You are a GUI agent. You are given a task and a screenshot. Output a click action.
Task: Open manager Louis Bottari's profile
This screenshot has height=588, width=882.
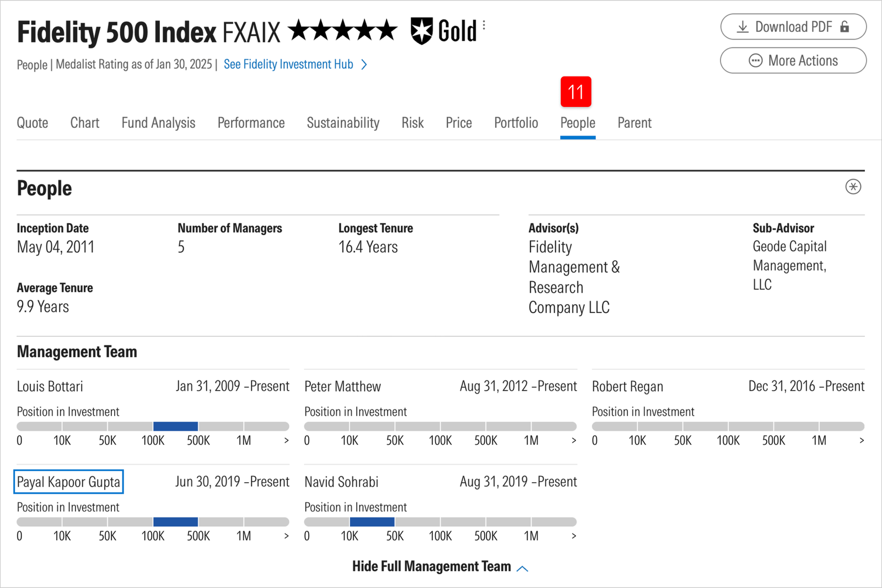50,386
